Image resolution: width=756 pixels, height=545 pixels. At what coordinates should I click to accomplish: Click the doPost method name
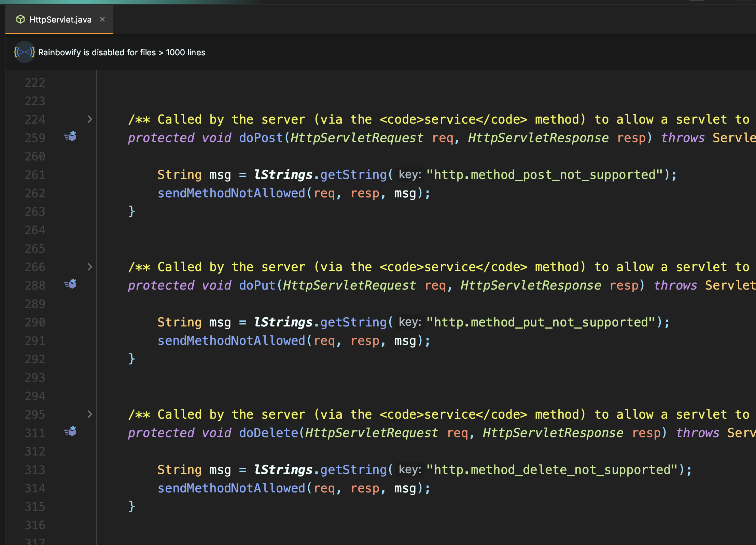click(261, 138)
